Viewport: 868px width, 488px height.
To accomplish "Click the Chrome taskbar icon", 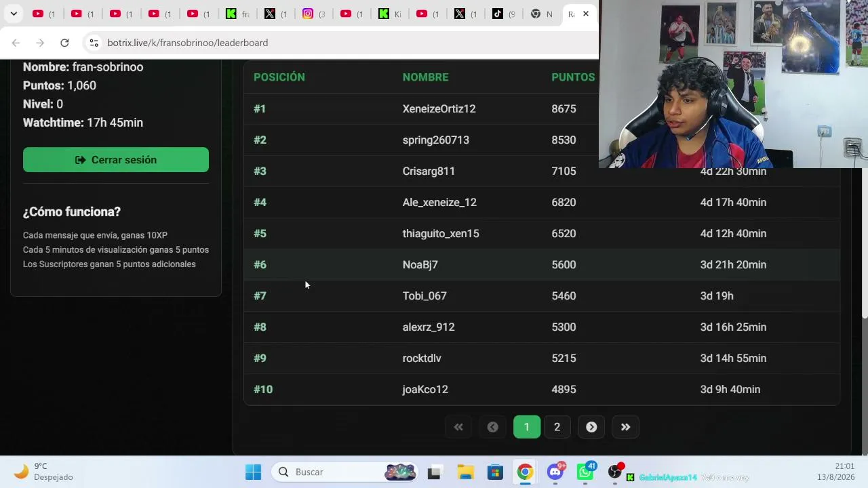I will pyautogui.click(x=525, y=472).
